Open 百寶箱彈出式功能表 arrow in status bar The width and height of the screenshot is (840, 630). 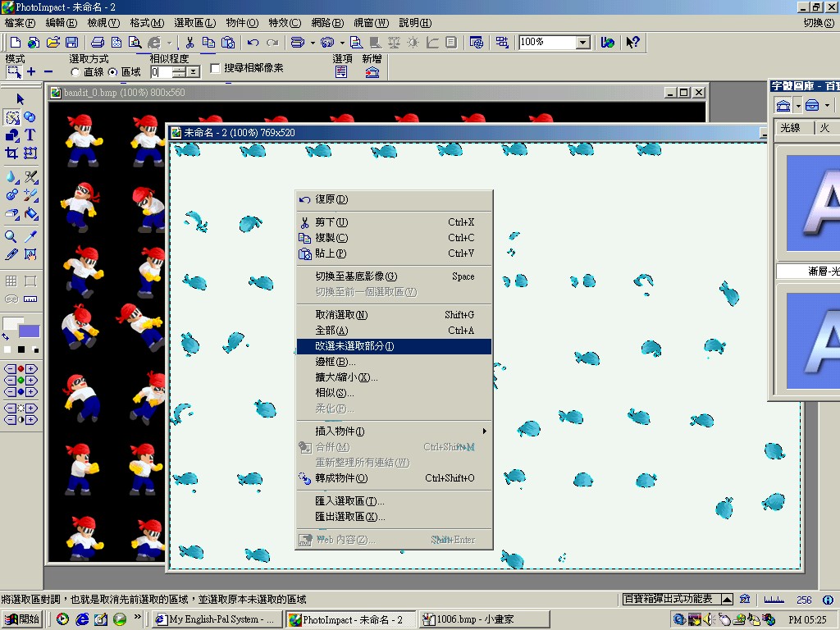coord(727,599)
